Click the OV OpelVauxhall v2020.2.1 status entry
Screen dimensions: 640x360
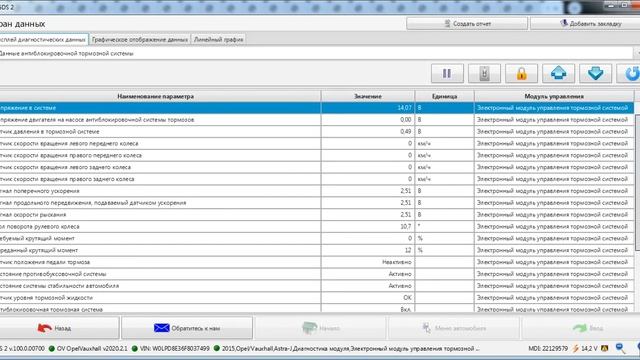(92, 349)
